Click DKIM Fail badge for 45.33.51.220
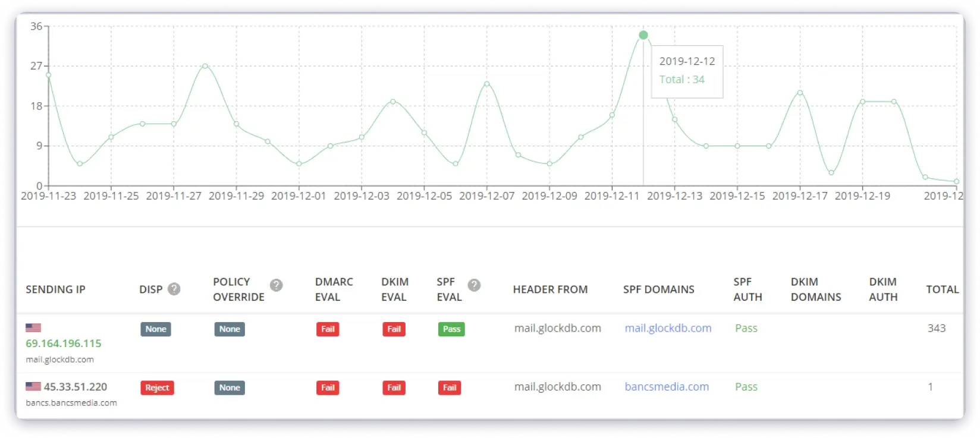The width and height of the screenshot is (980, 438). [x=394, y=388]
